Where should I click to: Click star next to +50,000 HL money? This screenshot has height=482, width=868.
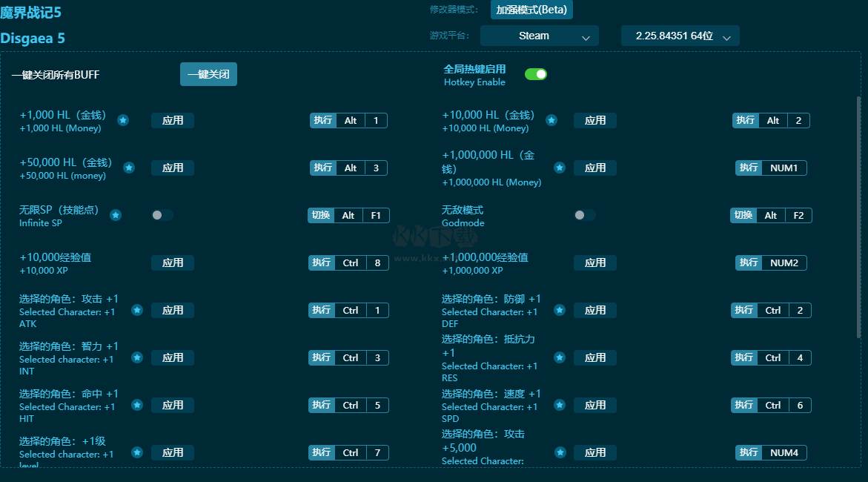(129, 168)
